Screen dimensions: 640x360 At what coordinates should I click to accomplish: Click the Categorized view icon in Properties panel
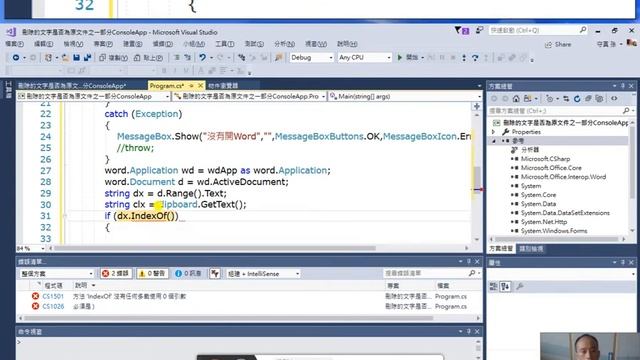(x=493, y=286)
